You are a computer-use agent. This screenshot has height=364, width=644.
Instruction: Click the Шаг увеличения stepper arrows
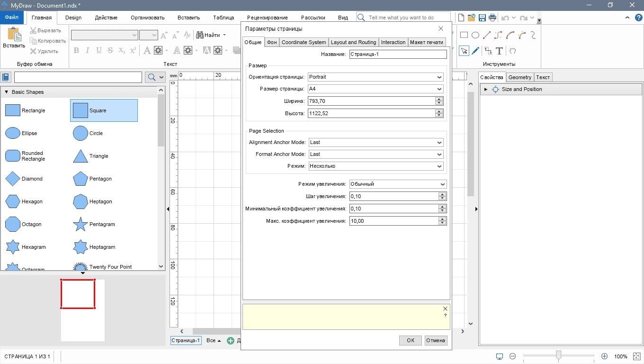tap(443, 196)
